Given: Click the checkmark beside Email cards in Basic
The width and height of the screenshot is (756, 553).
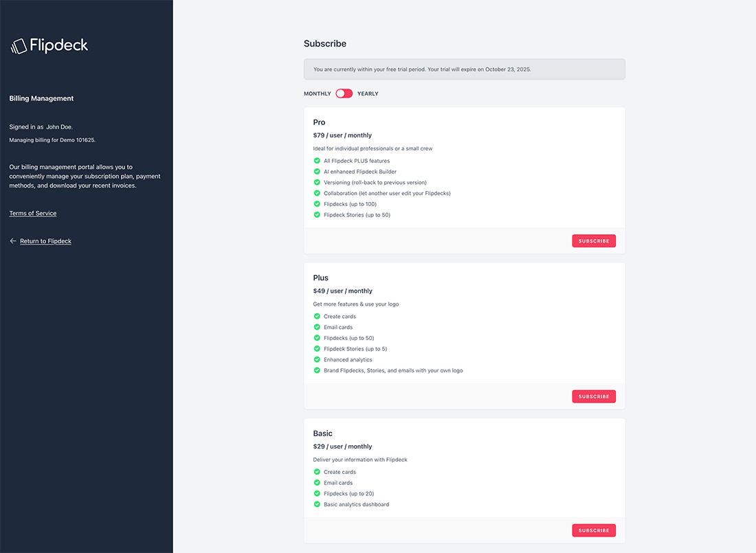Looking at the screenshot, I should 318,482.
